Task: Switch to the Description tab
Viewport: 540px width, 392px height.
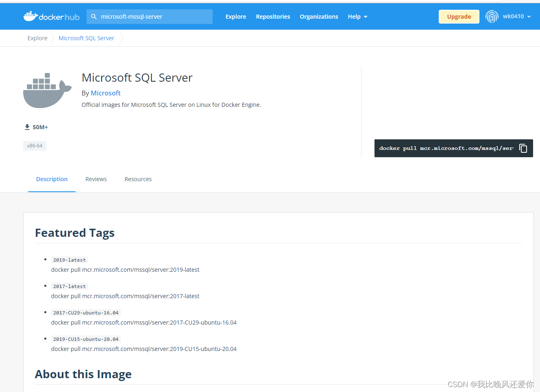Action: coord(52,179)
